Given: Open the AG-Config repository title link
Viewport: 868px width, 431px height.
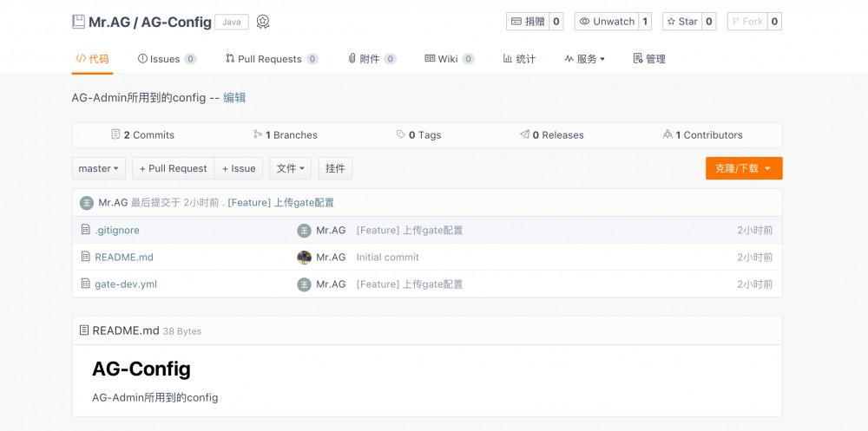Looking at the screenshot, I should point(176,23).
